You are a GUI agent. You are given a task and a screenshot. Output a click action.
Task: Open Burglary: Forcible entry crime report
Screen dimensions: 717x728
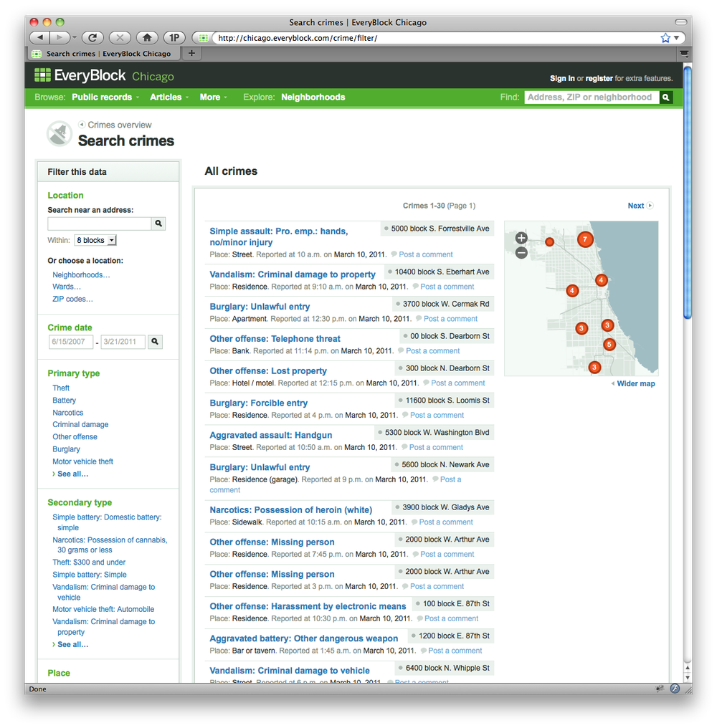[x=258, y=403]
